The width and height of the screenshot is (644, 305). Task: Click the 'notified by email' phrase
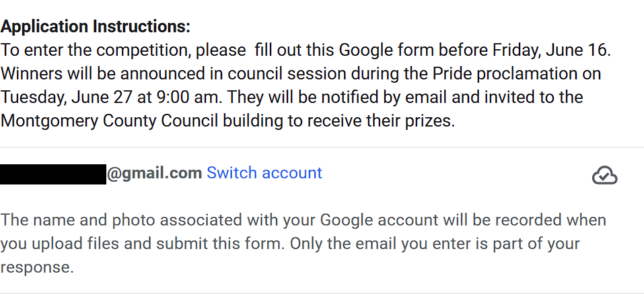(x=385, y=98)
